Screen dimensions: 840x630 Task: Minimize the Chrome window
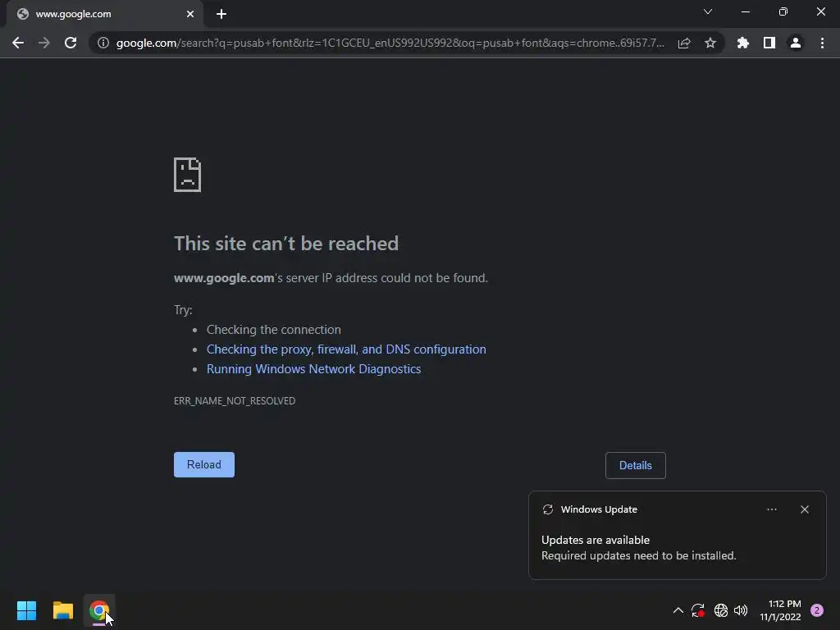tap(746, 11)
